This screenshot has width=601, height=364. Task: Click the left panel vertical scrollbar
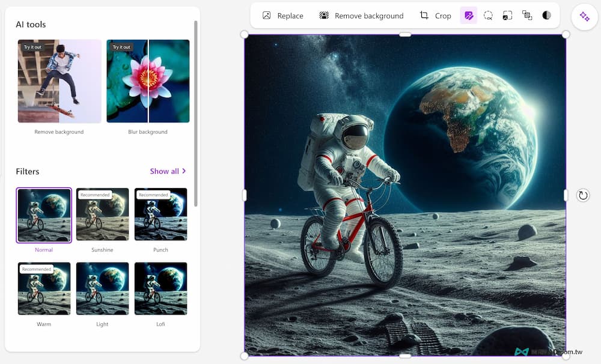click(195, 114)
